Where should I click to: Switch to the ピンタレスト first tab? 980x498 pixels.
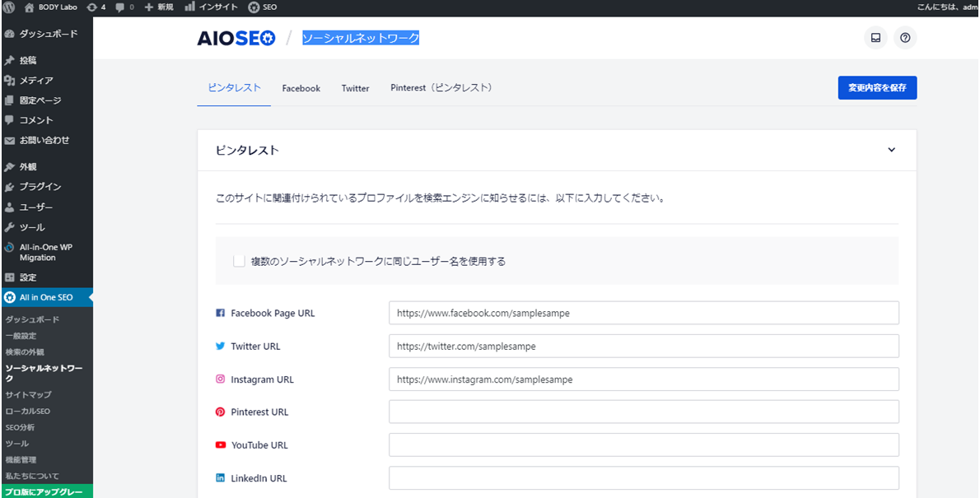[x=235, y=88]
